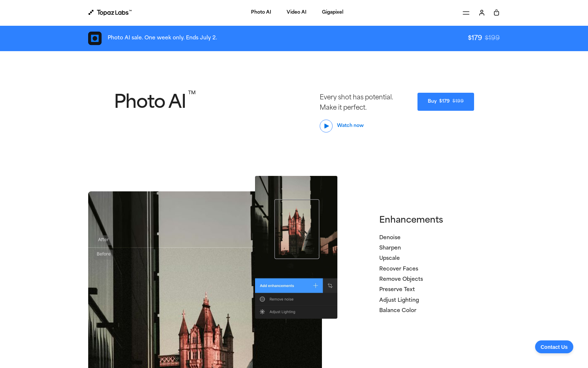Select the Denoise enhancement
588x368 pixels.
coord(390,237)
